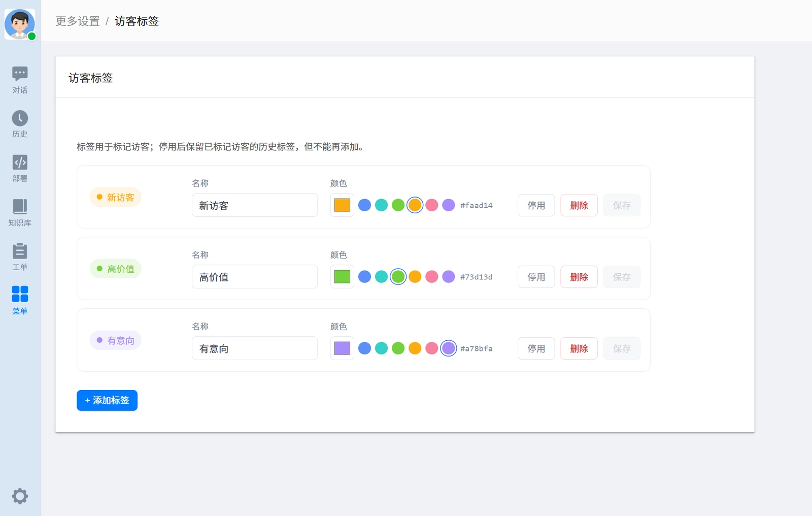Disable the 高价值 tag with 停用
812x516 pixels.
(536, 277)
